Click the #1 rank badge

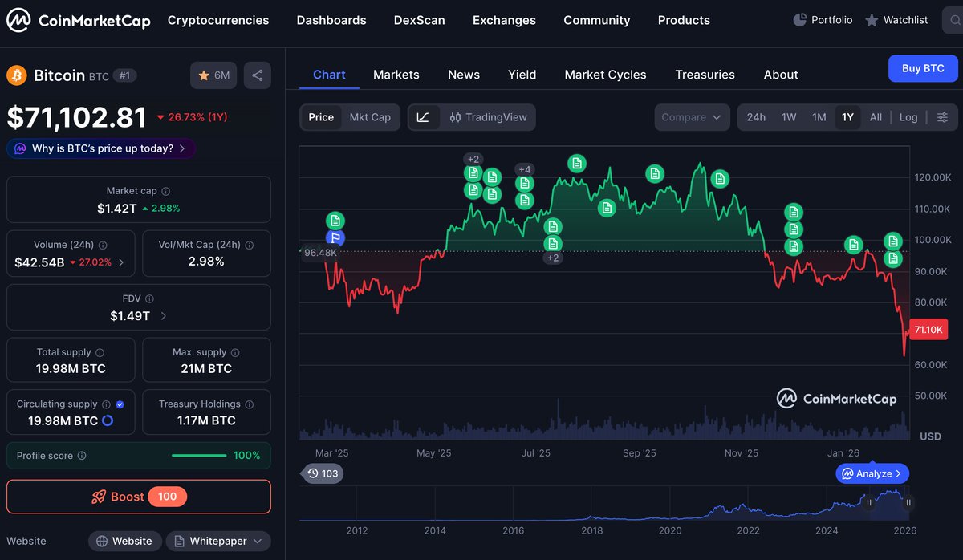[x=124, y=75]
